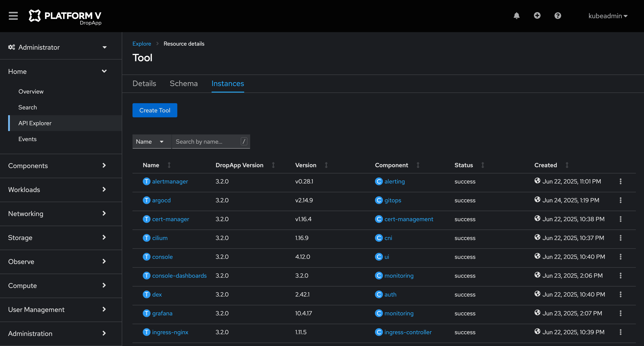Click the Create Tool button
644x346 pixels.
point(155,110)
